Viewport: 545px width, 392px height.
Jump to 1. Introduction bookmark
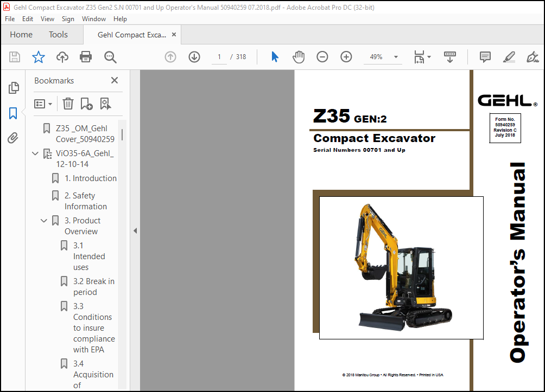[90, 178]
